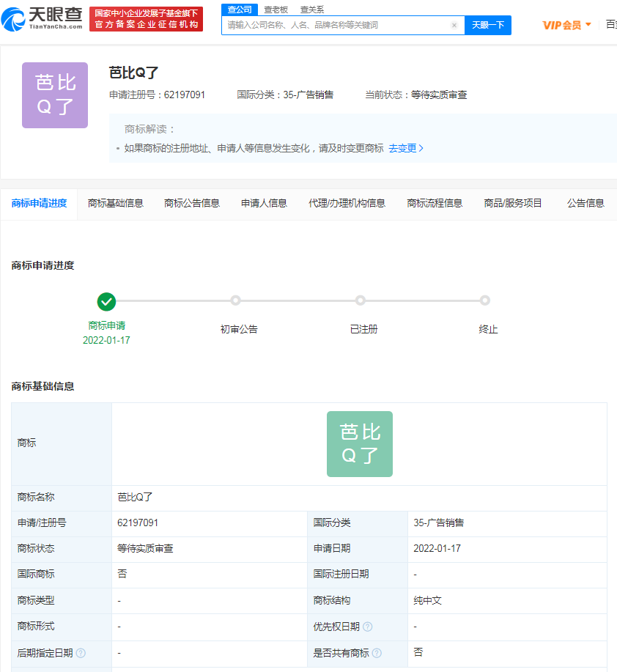Click help icon next to 后期指定日期

[x=81, y=653]
